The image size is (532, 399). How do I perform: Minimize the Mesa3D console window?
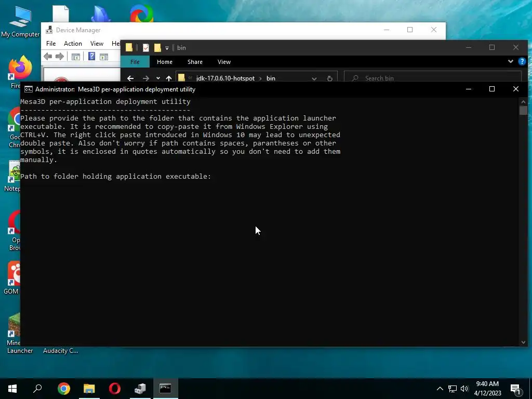469,89
